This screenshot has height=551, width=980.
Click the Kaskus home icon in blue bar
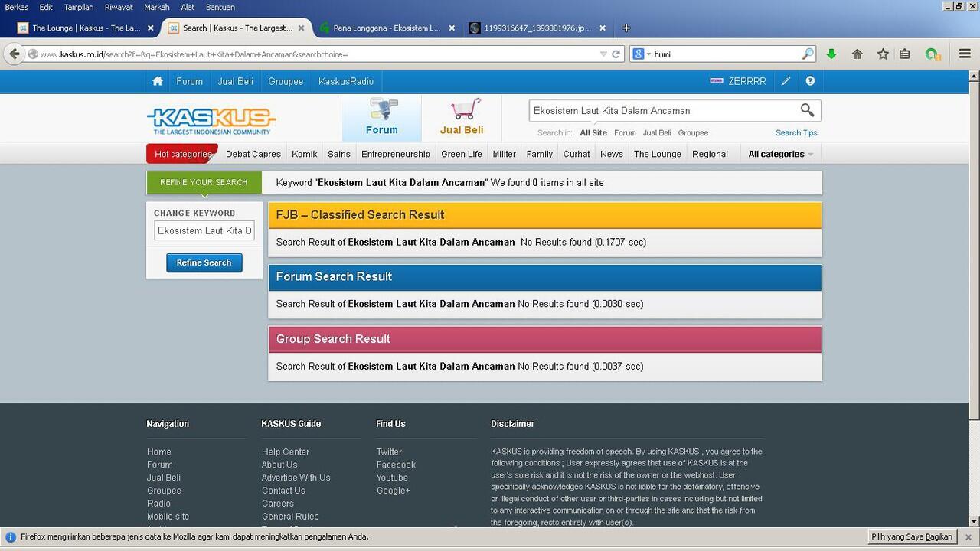coord(158,81)
